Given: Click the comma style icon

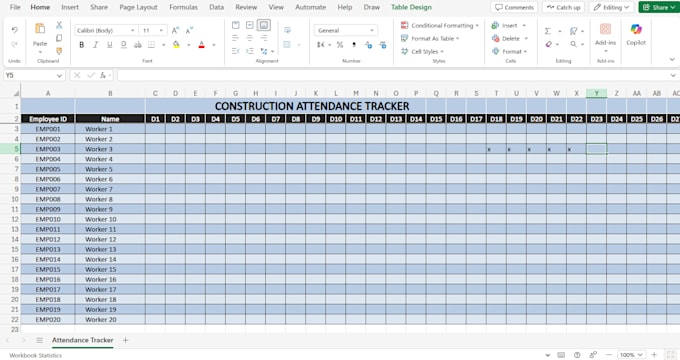Looking at the screenshot, I should (x=354, y=45).
